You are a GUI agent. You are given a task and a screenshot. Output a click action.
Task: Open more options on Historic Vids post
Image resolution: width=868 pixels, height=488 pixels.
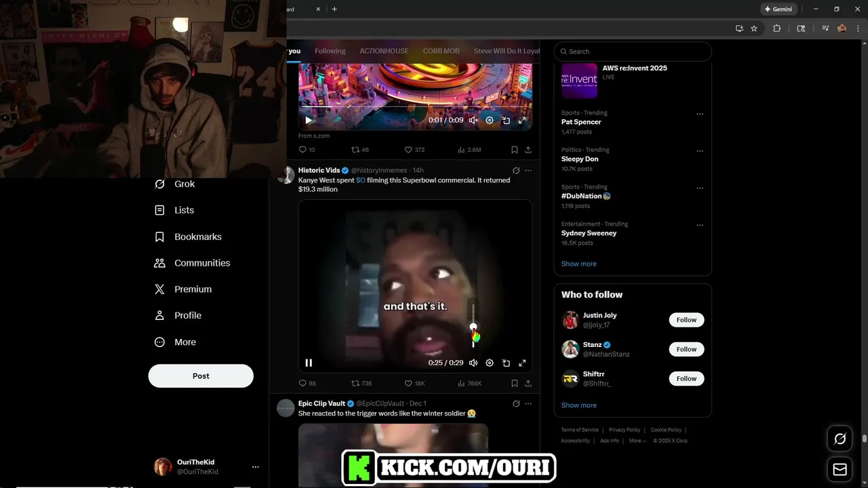pyautogui.click(x=528, y=171)
